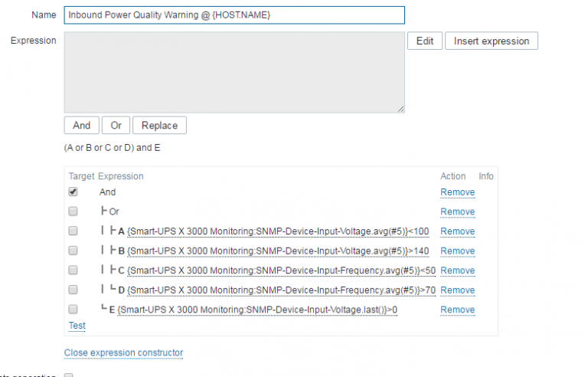Click expression D text Input-Frequency.avg(#5)>70

point(281,290)
